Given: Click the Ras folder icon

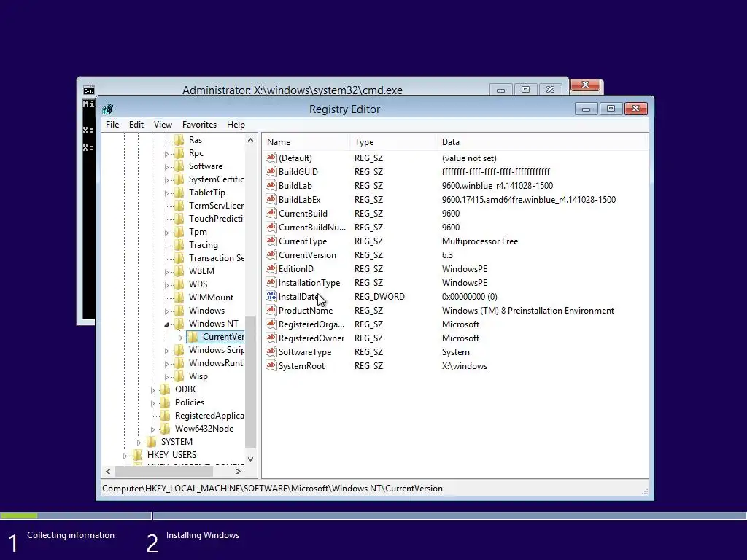Looking at the screenshot, I should (179, 140).
